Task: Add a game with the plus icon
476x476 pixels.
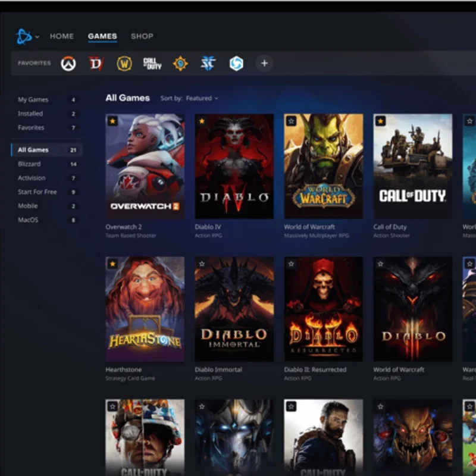Action: [x=264, y=64]
